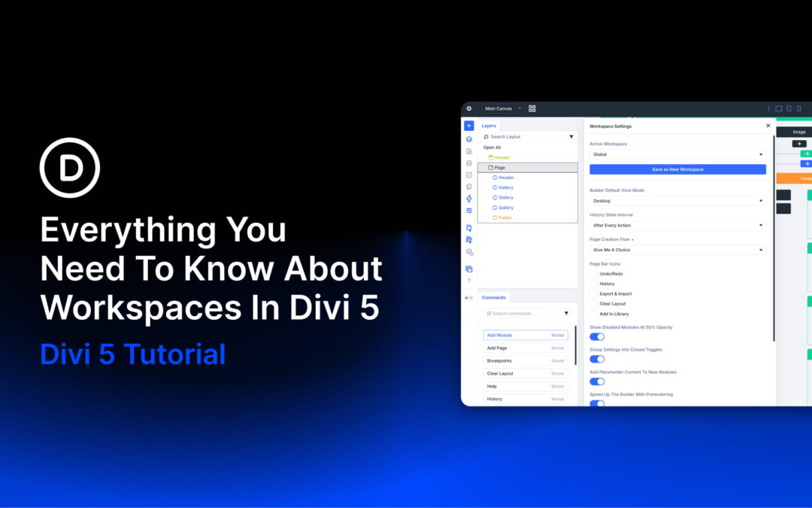Click Save as New Workspace button
The width and height of the screenshot is (812, 508).
click(677, 169)
